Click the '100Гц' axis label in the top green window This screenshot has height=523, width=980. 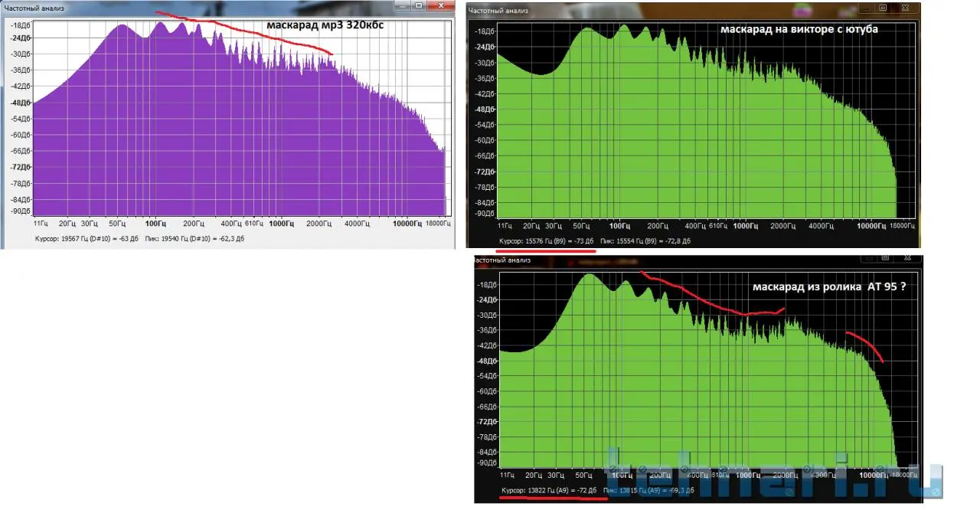point(619,226)
